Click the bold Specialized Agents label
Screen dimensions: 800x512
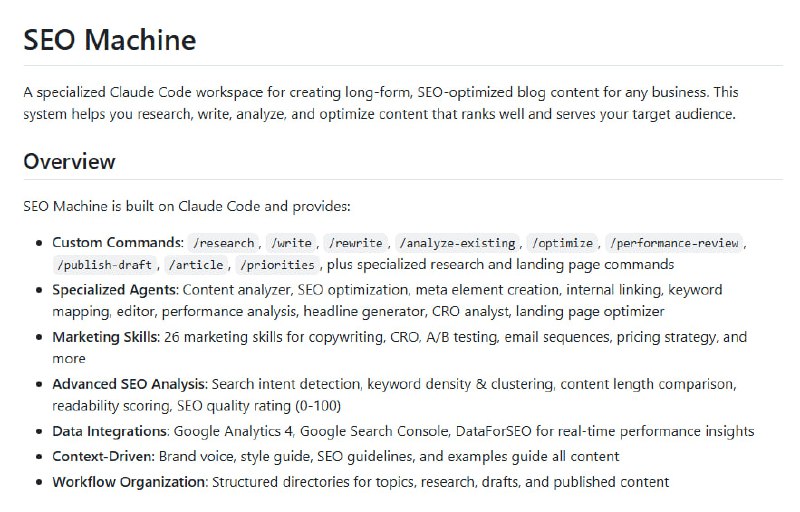pos(114,290)
